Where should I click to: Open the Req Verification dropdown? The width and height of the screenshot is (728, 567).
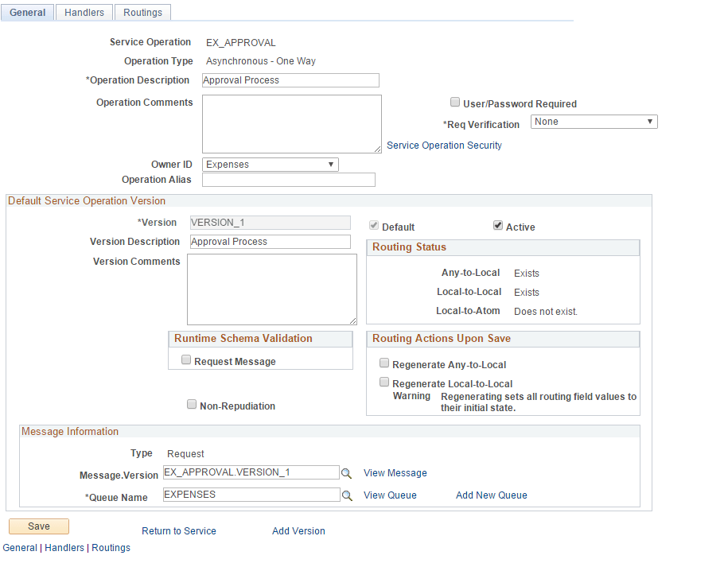tap(594, 122)
